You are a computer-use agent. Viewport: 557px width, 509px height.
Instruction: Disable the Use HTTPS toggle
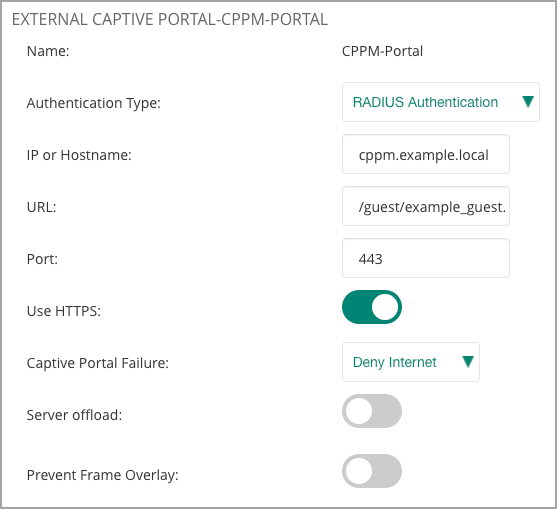[372, 307]
